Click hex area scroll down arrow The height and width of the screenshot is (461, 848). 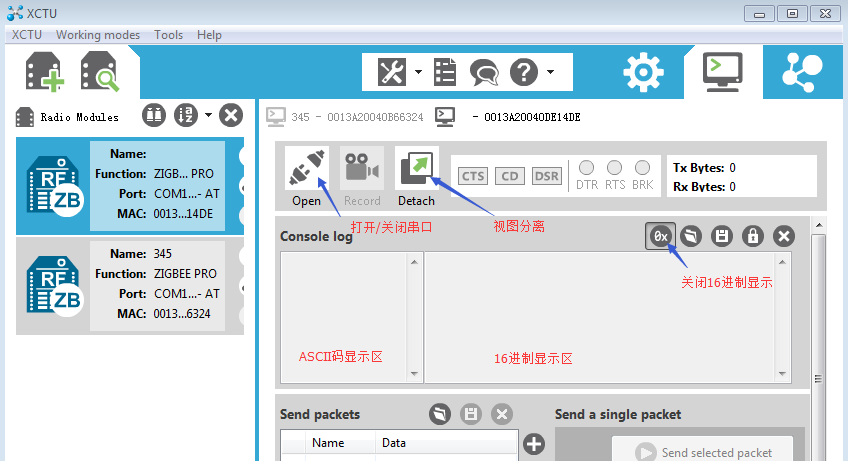(782, 373)
